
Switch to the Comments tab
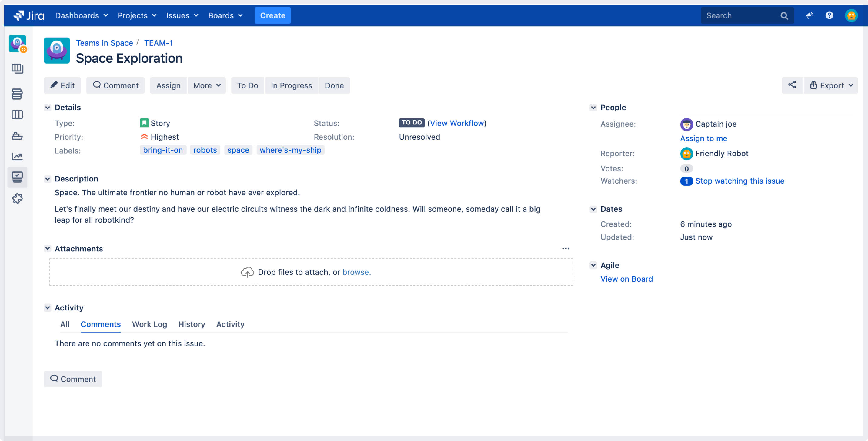[101, 324]
